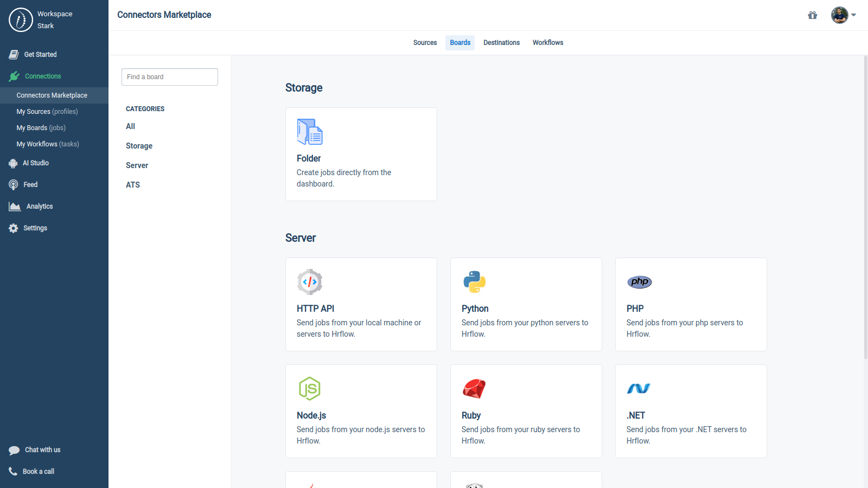The image size is (868, 488).
Task: Click the Analytics chart icon
Action: 15,207
